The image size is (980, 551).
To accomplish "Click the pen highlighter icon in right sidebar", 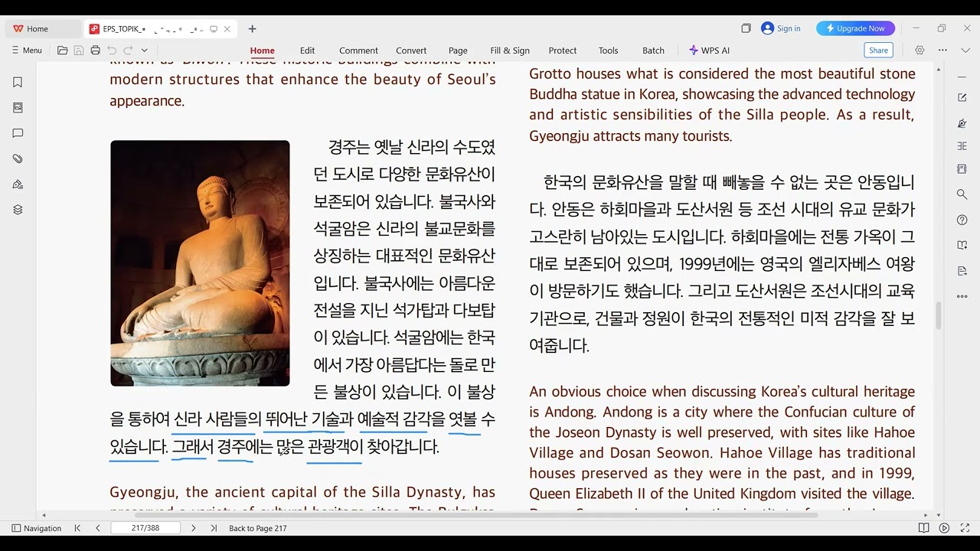I will pyautogui.click(x=962, y=123).
